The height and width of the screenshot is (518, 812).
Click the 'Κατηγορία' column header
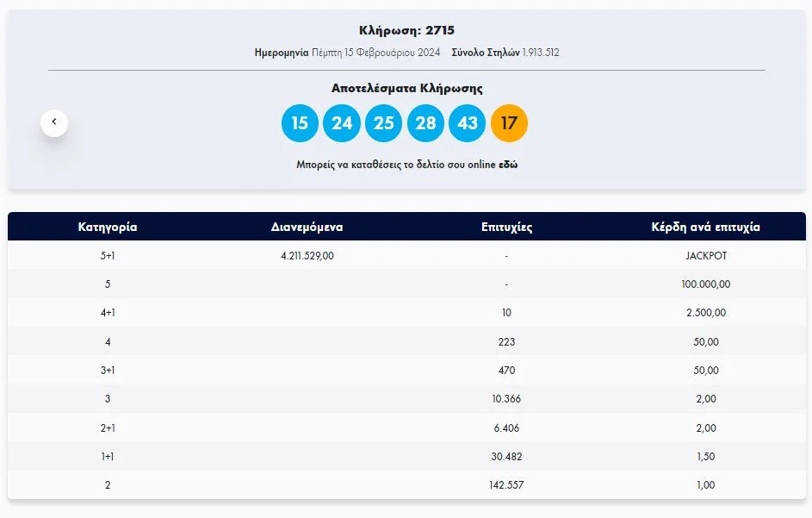pos(108,228)
